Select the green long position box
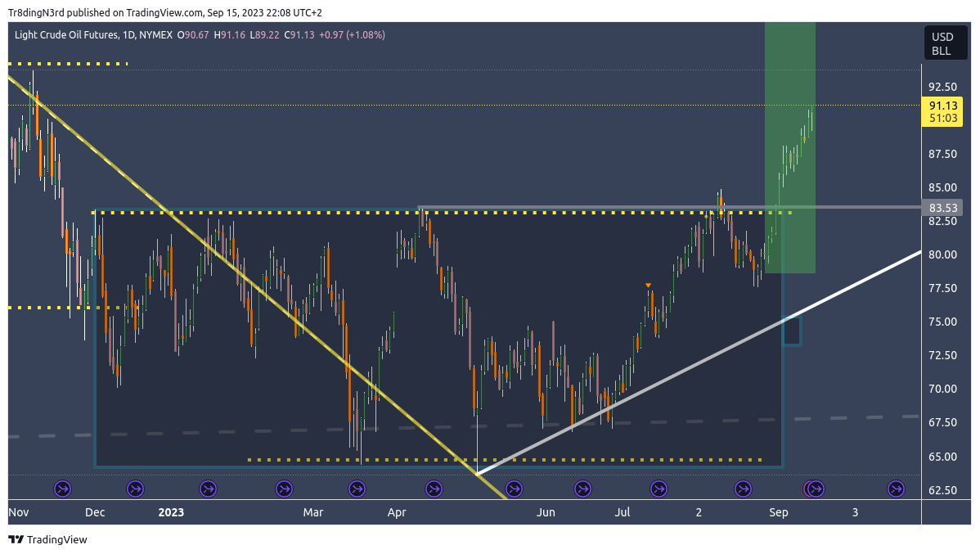Screen dimensions: 980x554 point(790,147)
